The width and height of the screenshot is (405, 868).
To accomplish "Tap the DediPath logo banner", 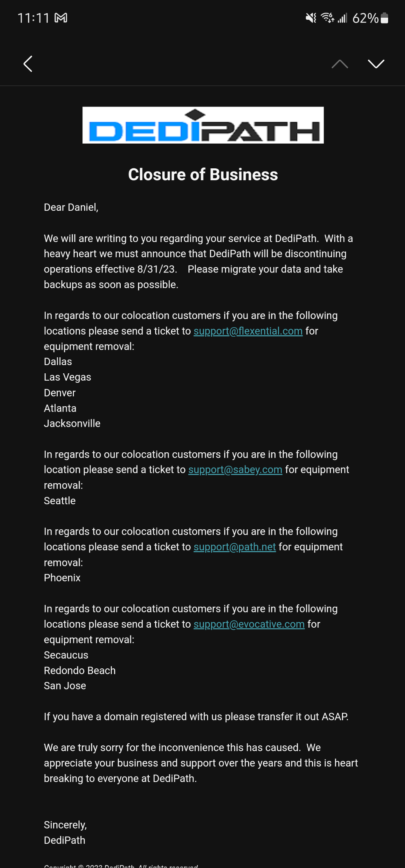I will coord(203,125).
